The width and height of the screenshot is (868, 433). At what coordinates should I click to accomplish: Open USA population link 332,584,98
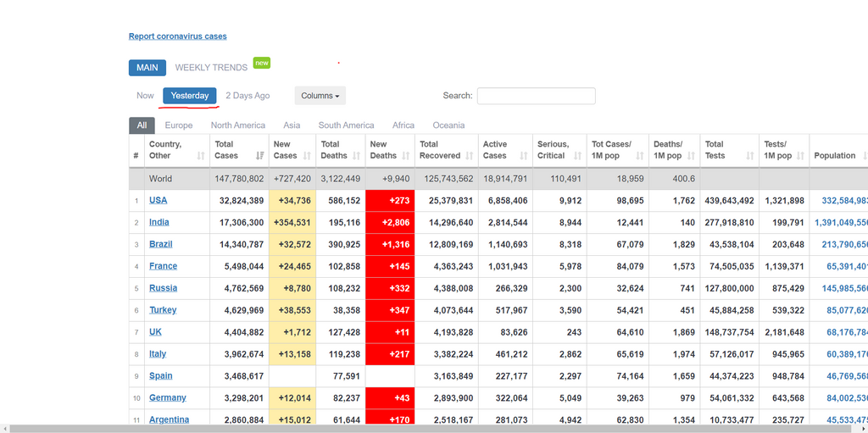coord(845,200)
